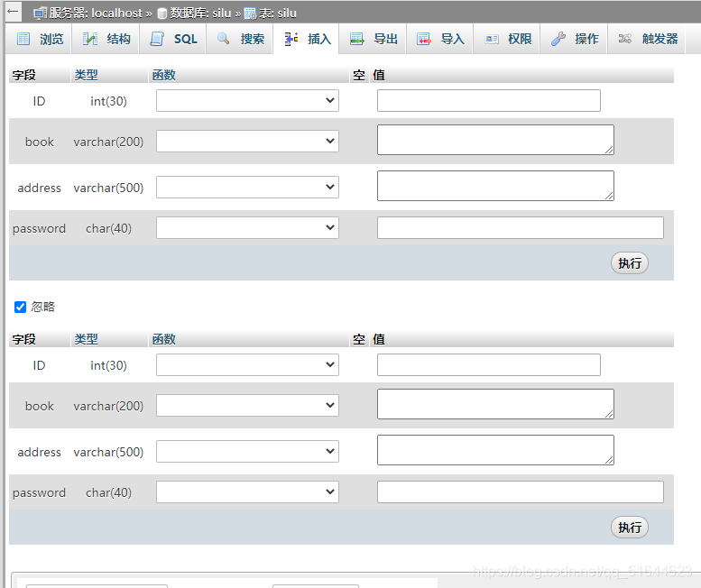701x588 pixels.
Task: Click the database icon beside silu
Action: pos(162,14)
